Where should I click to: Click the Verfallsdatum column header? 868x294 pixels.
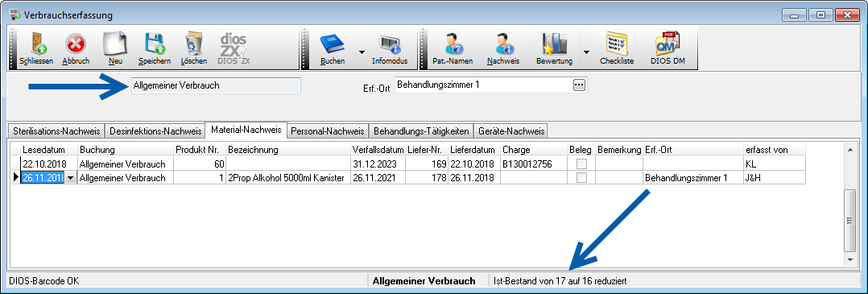coord(378,150)
